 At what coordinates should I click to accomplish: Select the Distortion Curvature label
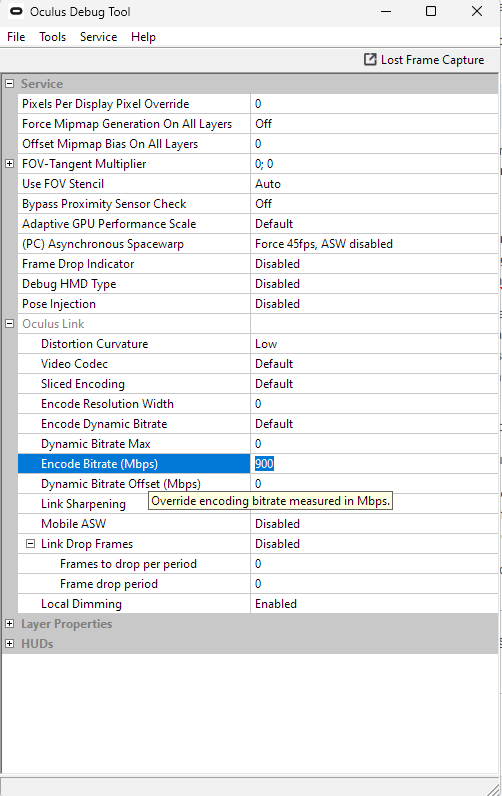click(x=94, y=344)
